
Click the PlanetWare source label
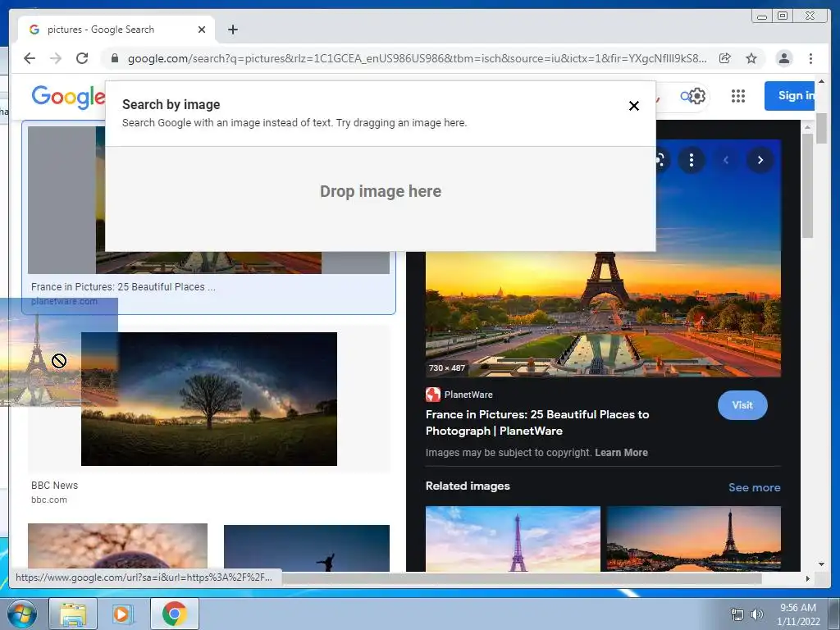pyautogui.click(x=468, y=395)
